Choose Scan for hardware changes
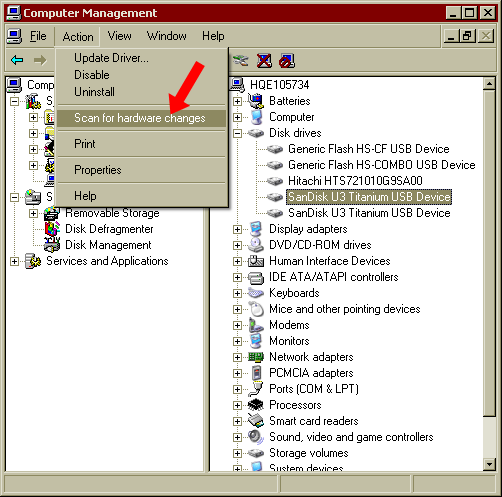The image size is (502, 497). point(141,118)
